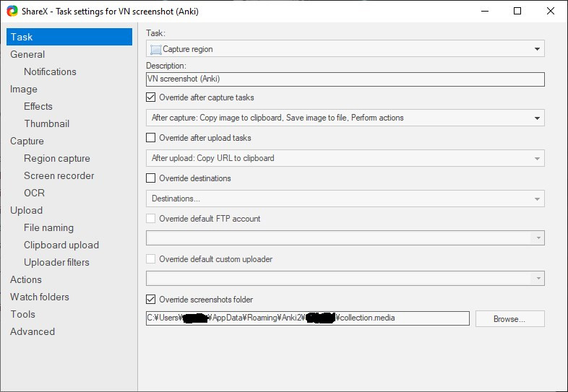This screenshot has height=392, width=568.
Task: Enable Override destinations checkbox
Action: 150,178
